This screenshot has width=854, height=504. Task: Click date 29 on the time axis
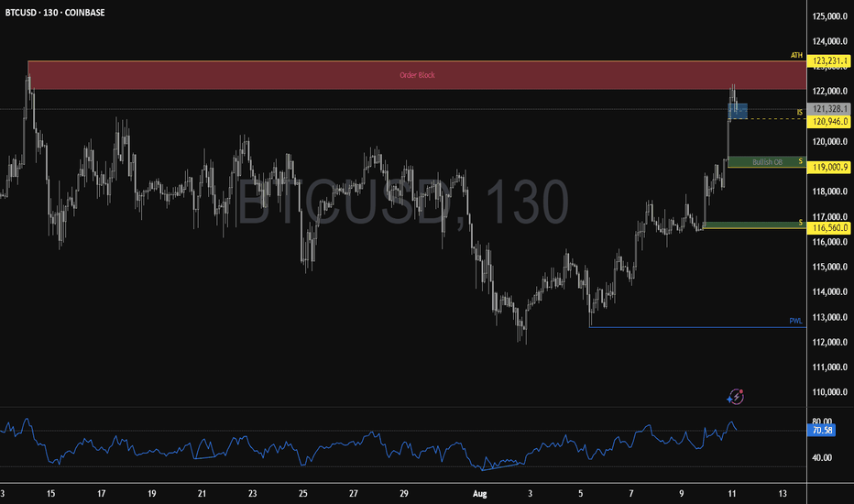(x=403, y=494)
